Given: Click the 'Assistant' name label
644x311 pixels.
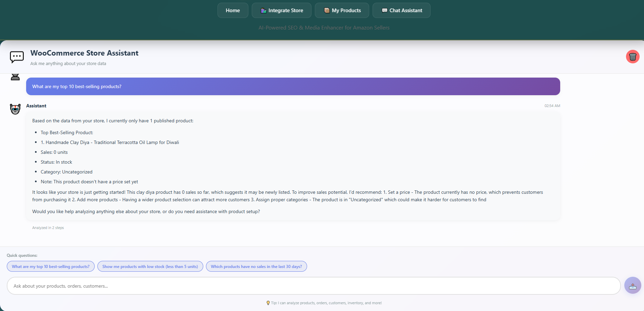Looking at the screenshot, I should pyautogui.click(x=36, y=106).
